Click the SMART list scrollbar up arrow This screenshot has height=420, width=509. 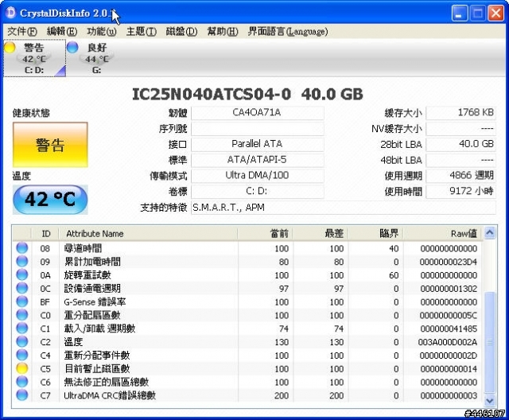[490, 233]
